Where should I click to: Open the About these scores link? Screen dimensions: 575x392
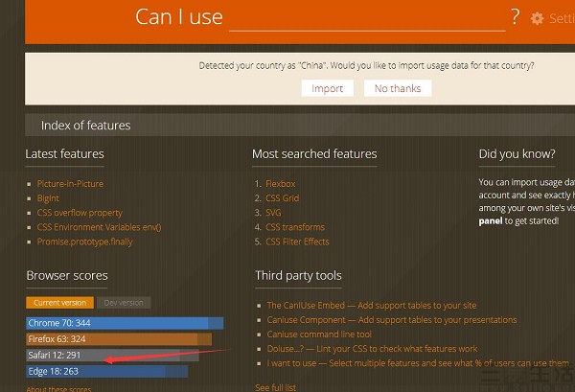pos(58,389)
